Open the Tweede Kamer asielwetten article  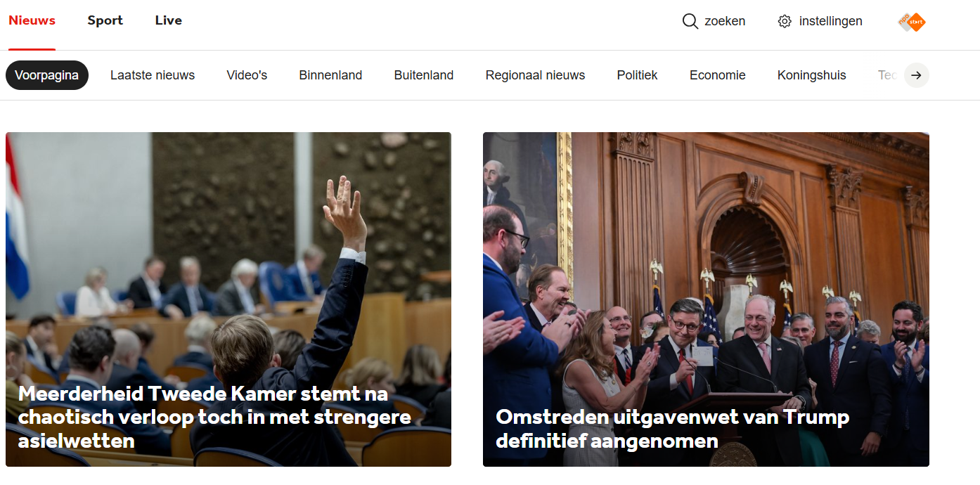coord(228,299)
